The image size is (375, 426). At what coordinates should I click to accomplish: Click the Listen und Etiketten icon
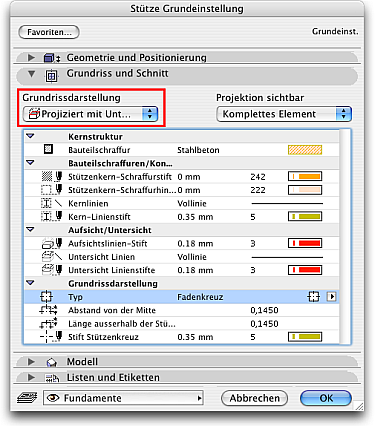(x=52, y=378)
